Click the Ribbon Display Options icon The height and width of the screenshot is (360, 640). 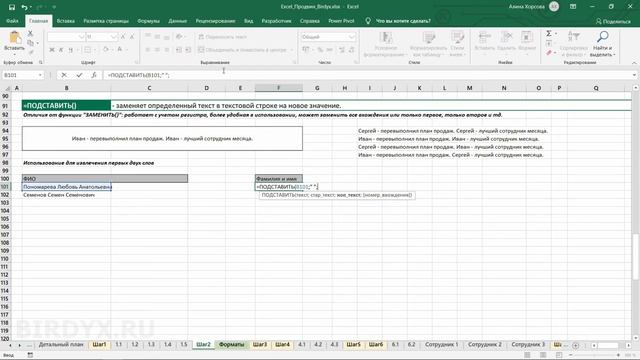(573, 7)
